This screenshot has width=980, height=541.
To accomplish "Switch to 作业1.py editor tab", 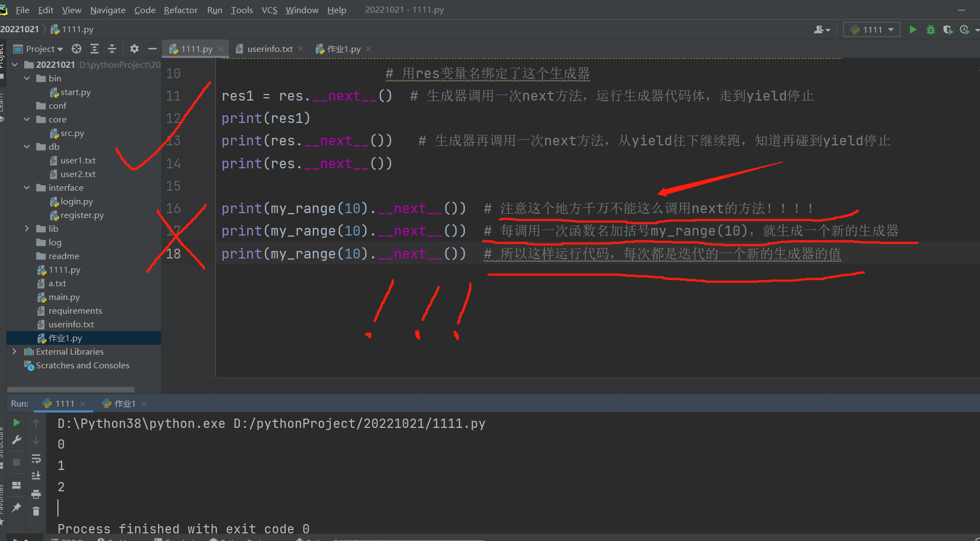I will tap(344, 49).
